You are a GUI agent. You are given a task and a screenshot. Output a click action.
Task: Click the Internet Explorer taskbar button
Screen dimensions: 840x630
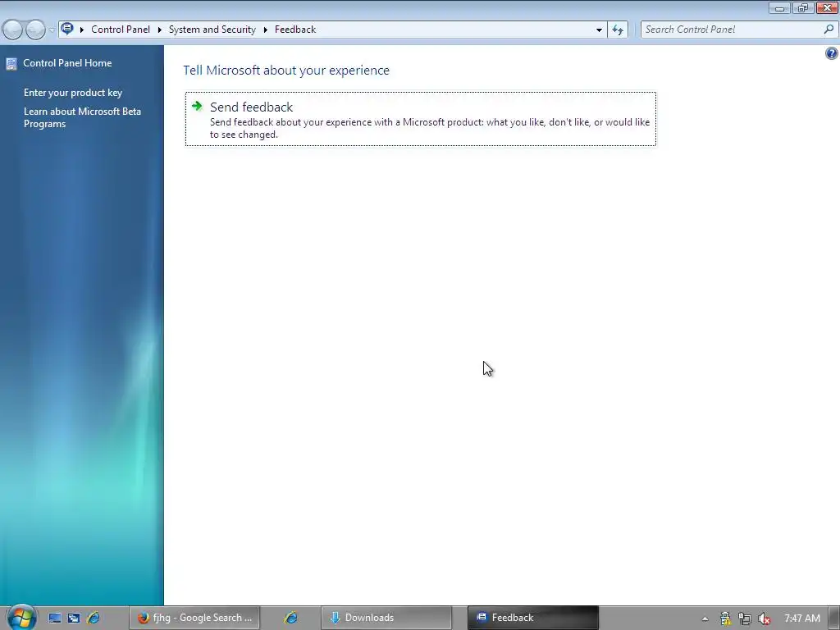[291, 618]
